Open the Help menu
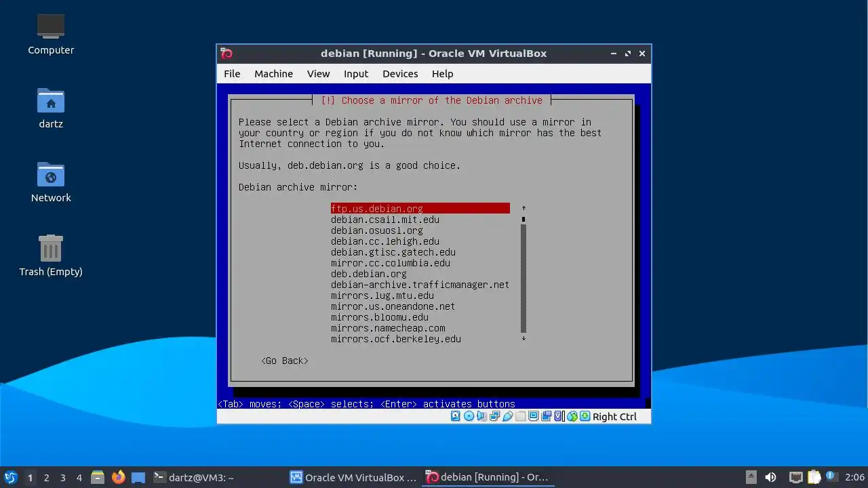 [442, 74]
